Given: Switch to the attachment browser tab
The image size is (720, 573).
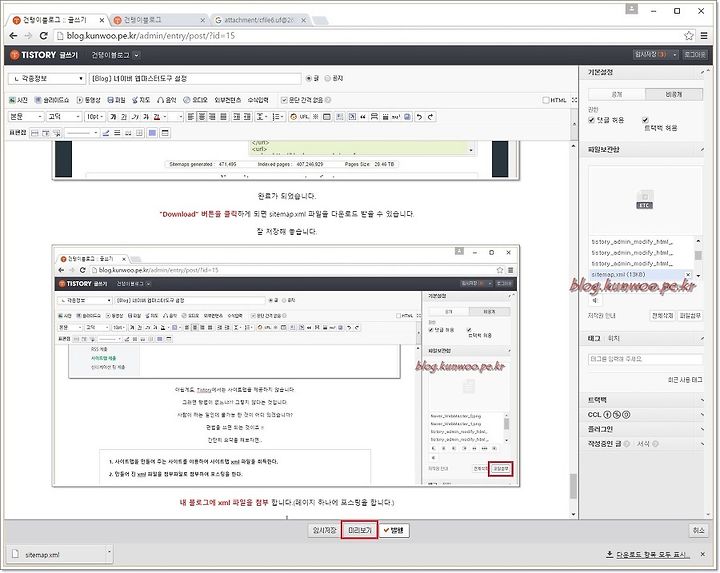Looking at the screenshot, I should point(261,20).
